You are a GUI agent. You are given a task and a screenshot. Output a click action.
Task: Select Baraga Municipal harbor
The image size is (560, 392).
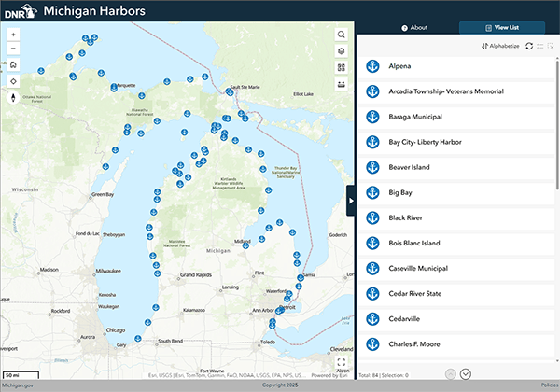coord(456,117)
